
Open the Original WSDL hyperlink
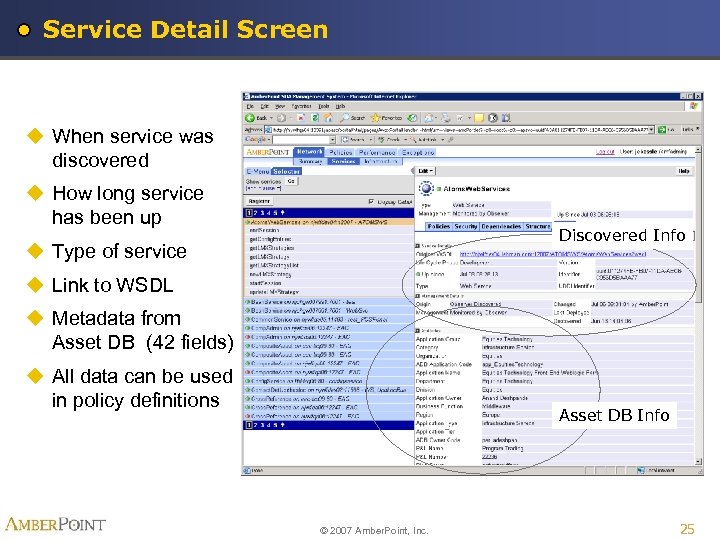click(x=553, y=254)
